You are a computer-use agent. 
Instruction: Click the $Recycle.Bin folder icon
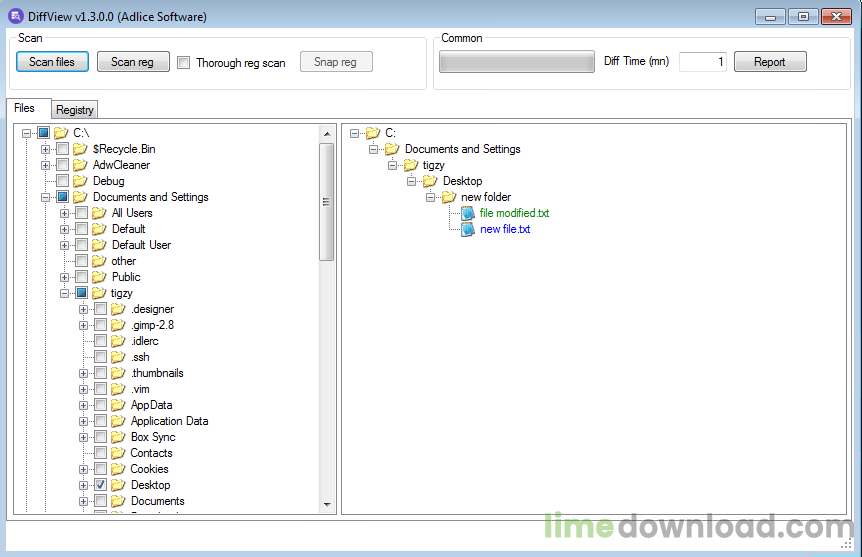(80, 149)
